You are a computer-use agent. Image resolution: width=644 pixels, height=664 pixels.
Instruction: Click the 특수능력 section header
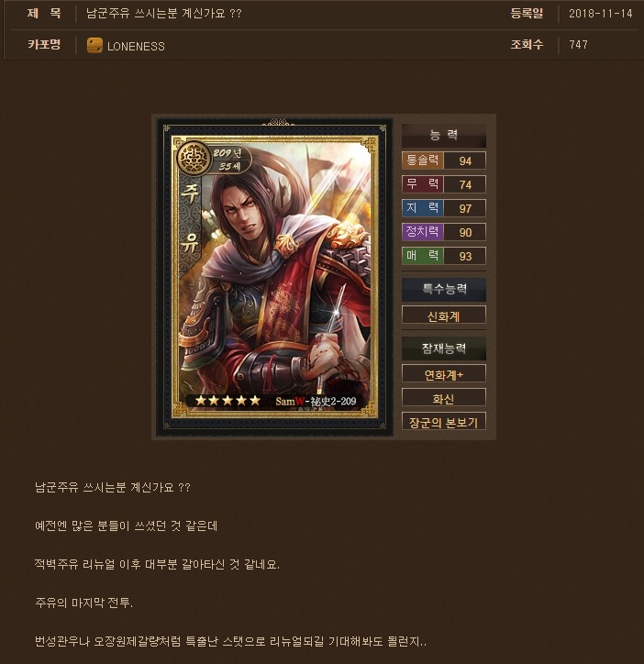point(444,290)
